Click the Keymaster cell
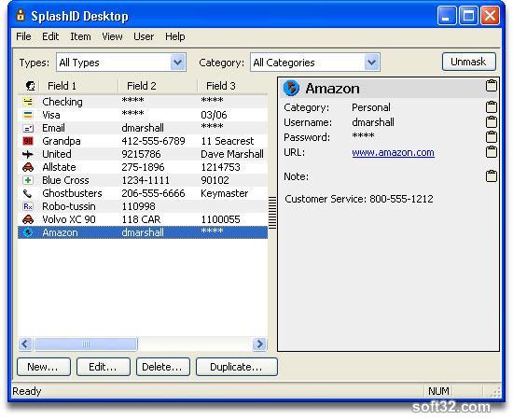Image resolution: width=513 pixels, height=420 pixels. (x=224, y=193)
